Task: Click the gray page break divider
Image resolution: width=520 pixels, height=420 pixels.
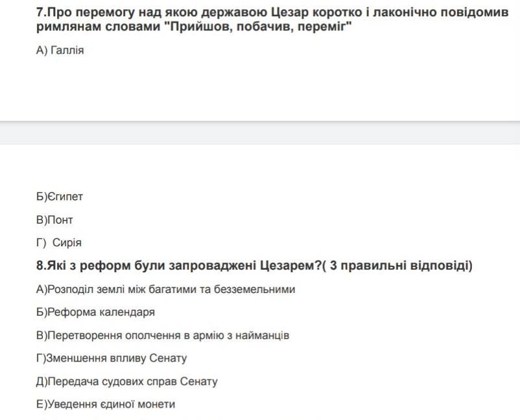Action: pyautogui.click(x=260, y=133)
